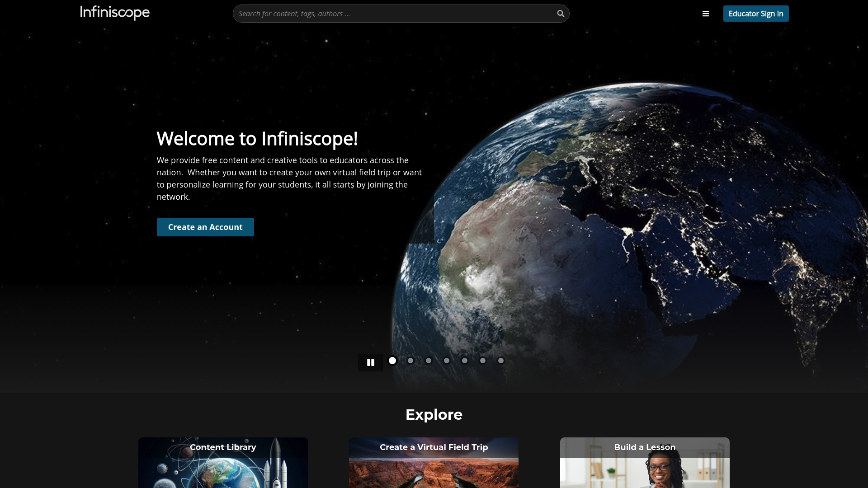
Task: Click the Infiniscope logo
Action: point(114,13)
